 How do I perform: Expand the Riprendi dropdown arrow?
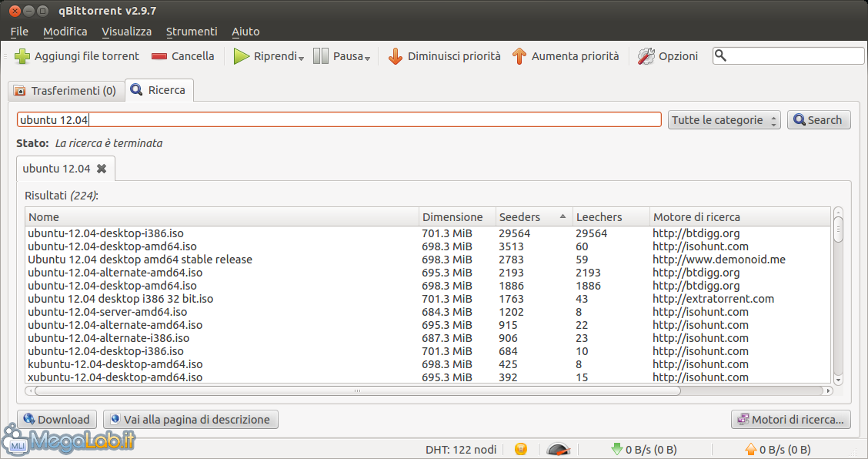click(x=301, y=59)
